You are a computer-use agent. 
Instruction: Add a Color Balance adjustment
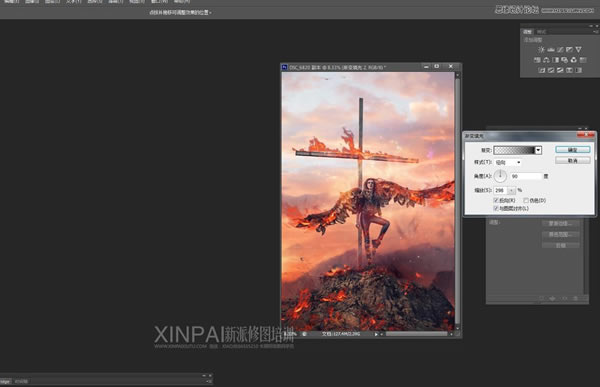[x=546, y=60]
